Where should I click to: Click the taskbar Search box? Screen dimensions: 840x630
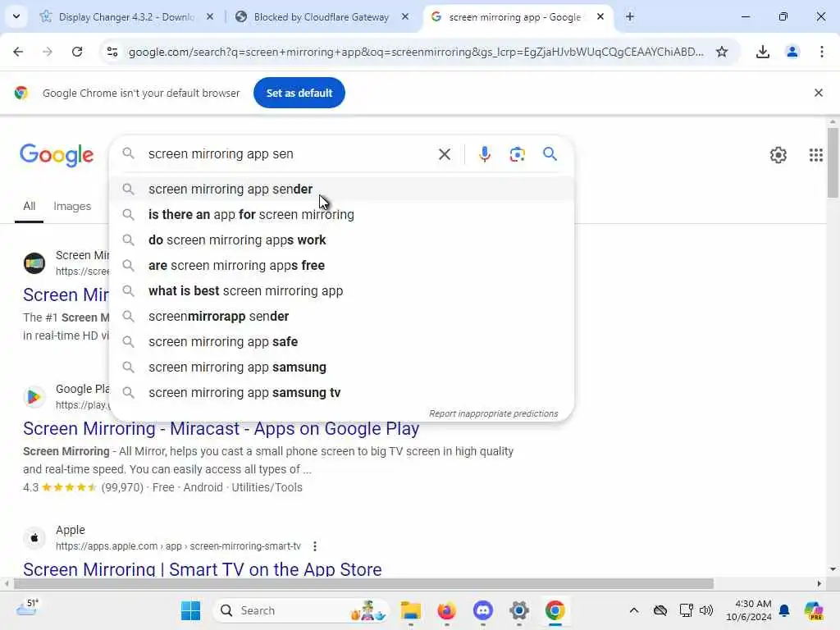301,610
